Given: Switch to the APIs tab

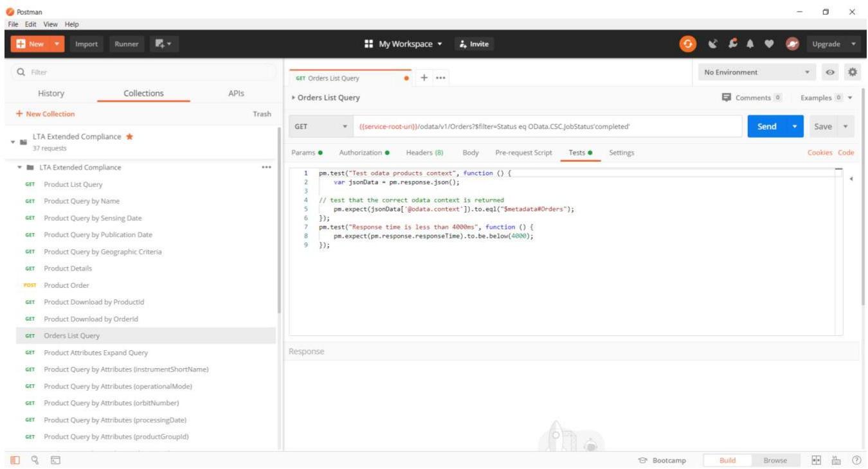Looking at the screenshot, I should tap(236, 93).
